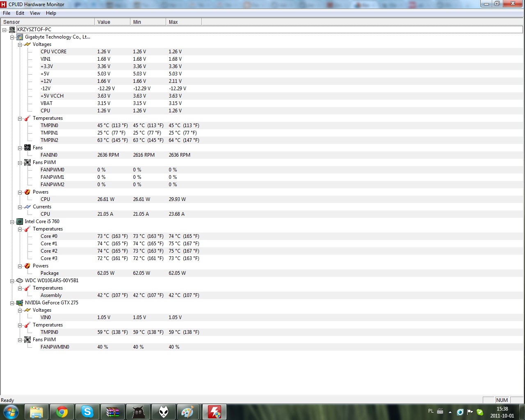This screenshot has height=420, width=525.
Task: Click the Min column header
Action: pos(148,22)
